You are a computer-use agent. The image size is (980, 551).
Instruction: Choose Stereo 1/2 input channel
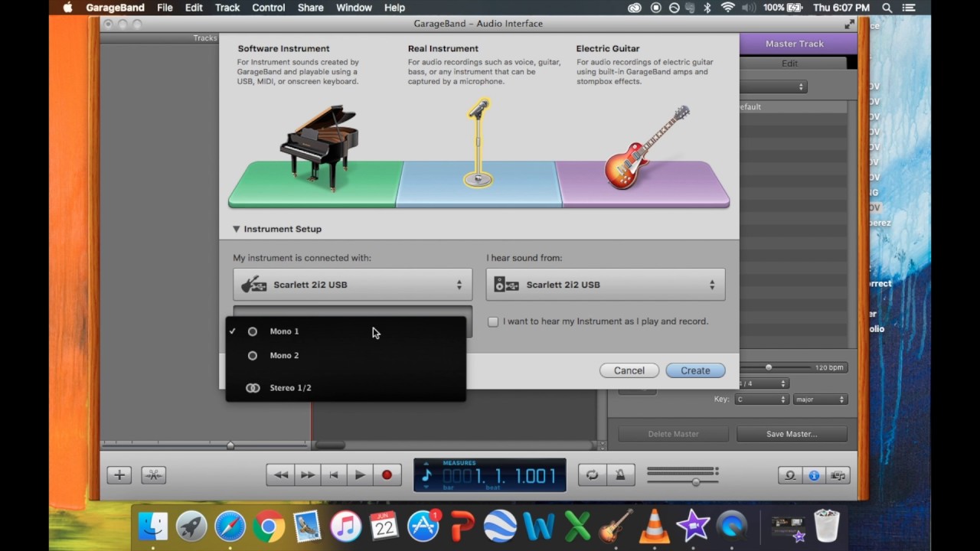(x=345, y=388)
